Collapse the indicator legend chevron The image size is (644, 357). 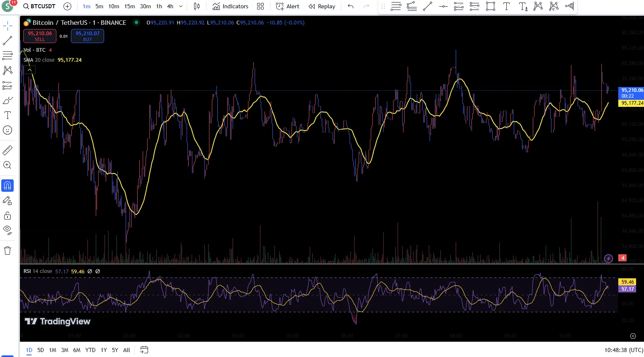pos(29,70)
